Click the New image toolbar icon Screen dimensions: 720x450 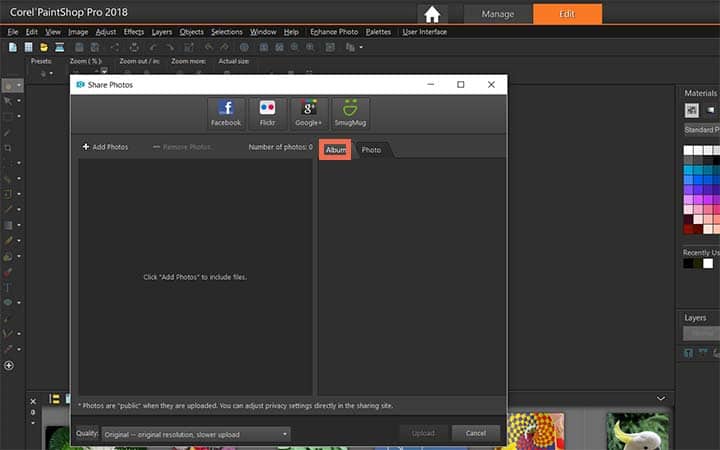click(13, 47)
